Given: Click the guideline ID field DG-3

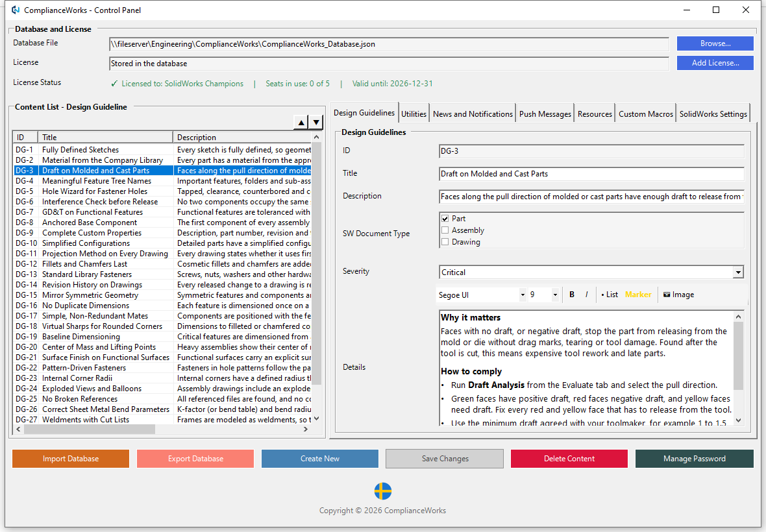Looking at the screenshot, I should 591,151.
